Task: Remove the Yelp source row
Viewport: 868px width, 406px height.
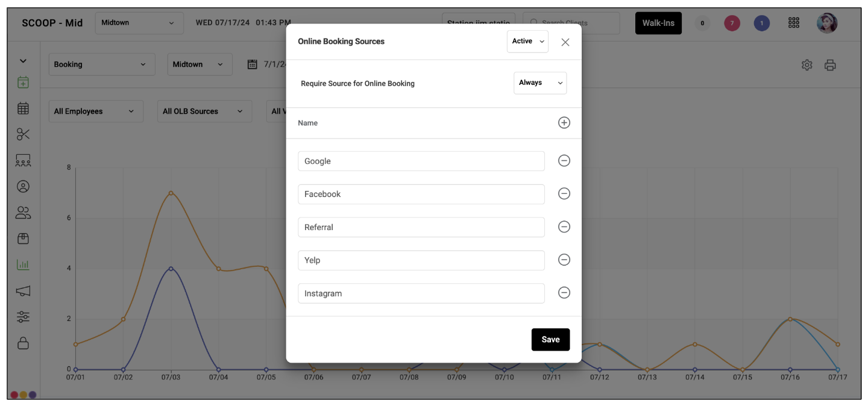Action: pos(564,260)
